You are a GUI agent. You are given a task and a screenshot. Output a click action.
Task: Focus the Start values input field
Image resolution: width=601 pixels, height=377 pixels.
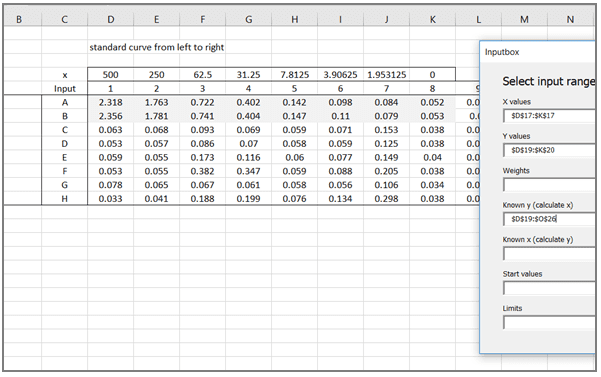(x=550, y=288)
